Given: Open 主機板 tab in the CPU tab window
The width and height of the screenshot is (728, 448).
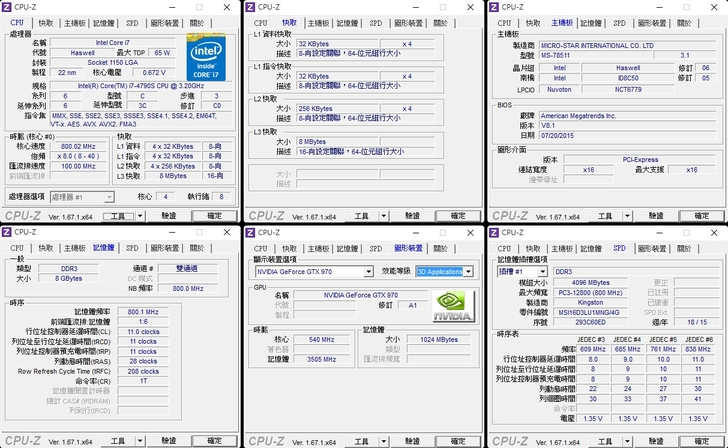Looking at the screenshot, I should 75,23.
